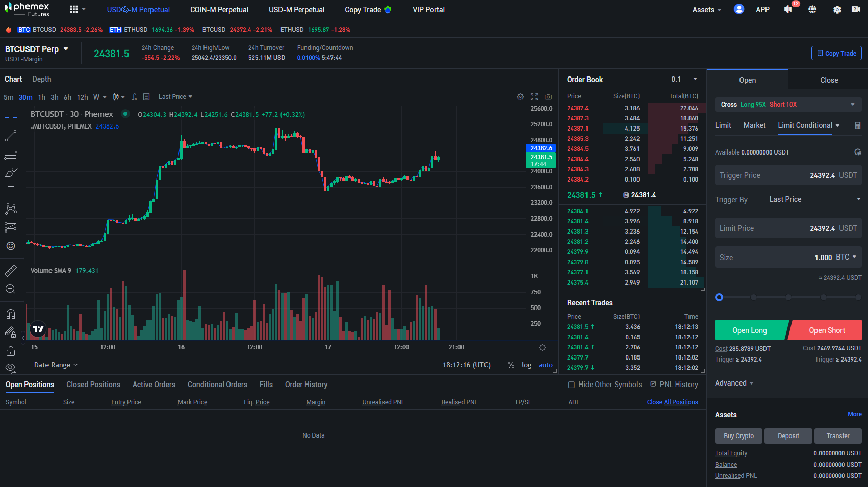
Task: Select the ruler measure tool
Action: pyautogui.click(x=11, y=270)
